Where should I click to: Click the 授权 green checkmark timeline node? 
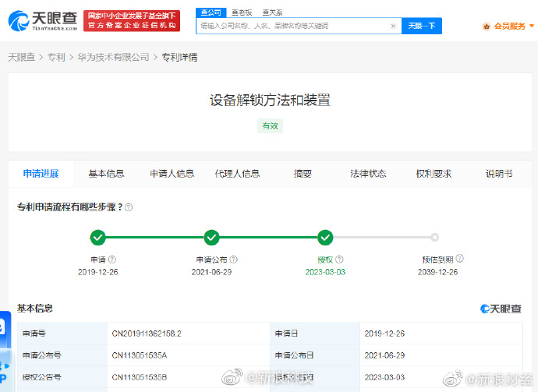point(325,238)
